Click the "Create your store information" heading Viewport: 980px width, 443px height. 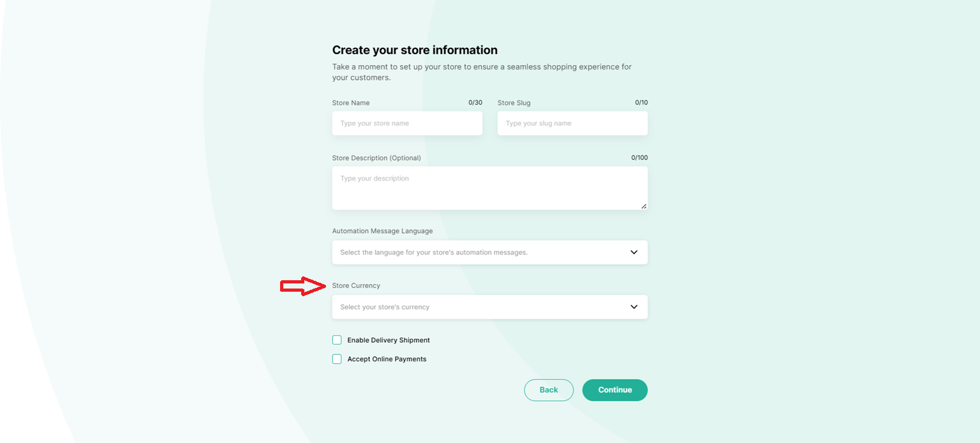pyautogui.click(x=415, y=50)
